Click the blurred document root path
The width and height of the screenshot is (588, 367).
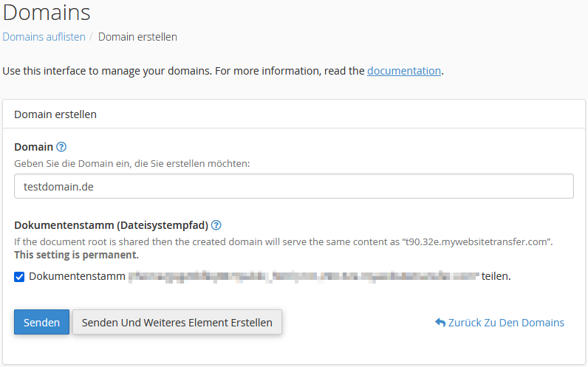tap(304, 277)
